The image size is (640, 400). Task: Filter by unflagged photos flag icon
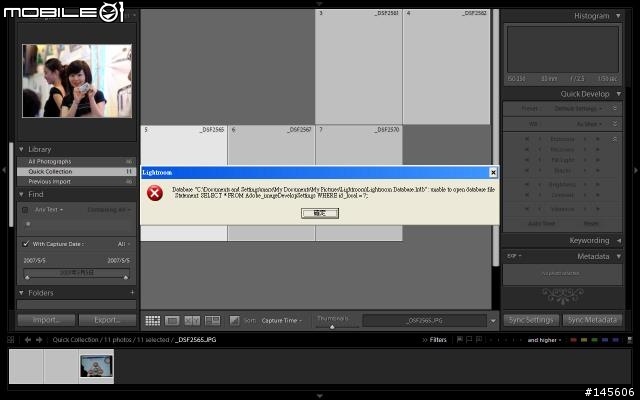tap(469, 340)
